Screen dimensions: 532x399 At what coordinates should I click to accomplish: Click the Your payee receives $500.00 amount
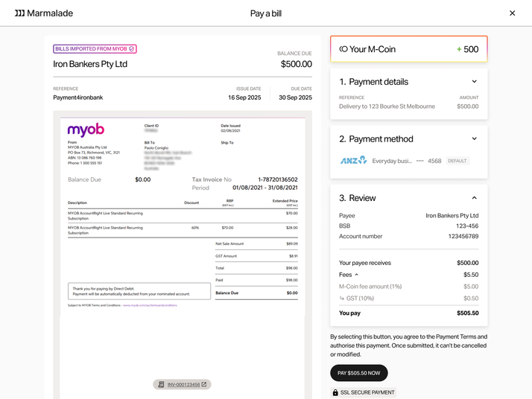tap(467, 263)
